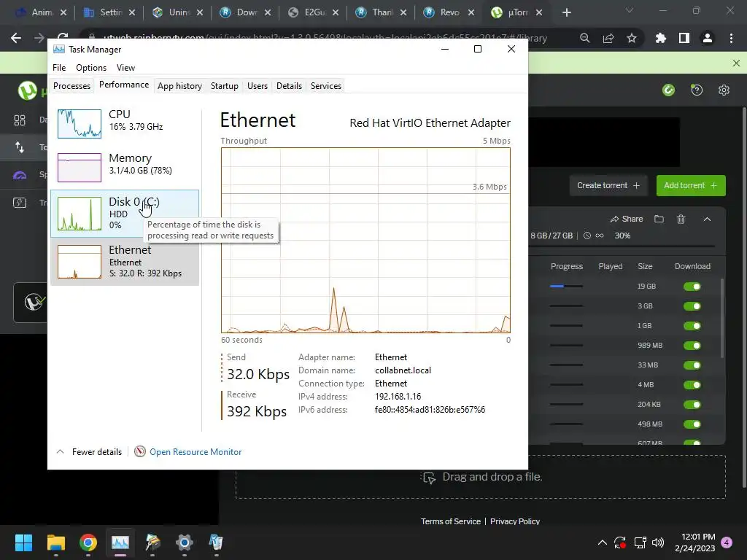Open Resource Monitor link

(x=196, y=452)
